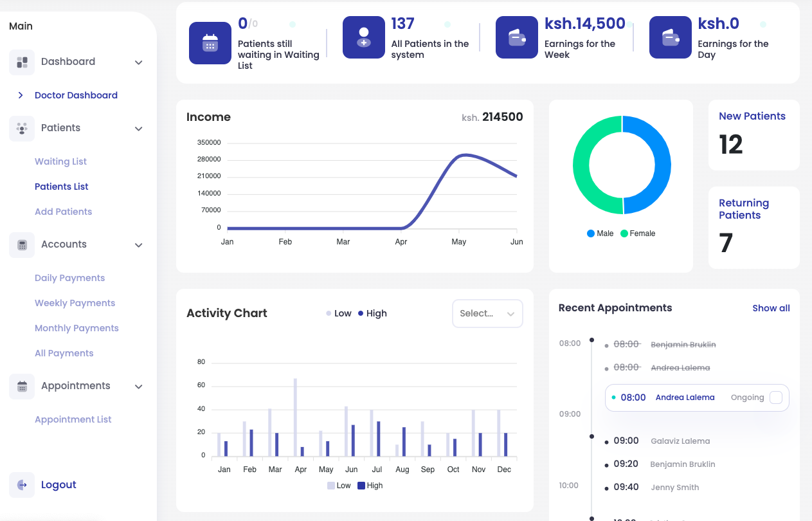Toggle the Male legend in donut chart
Image resolution: width=812 pixels, height=521 pixels.
[600, 233]
